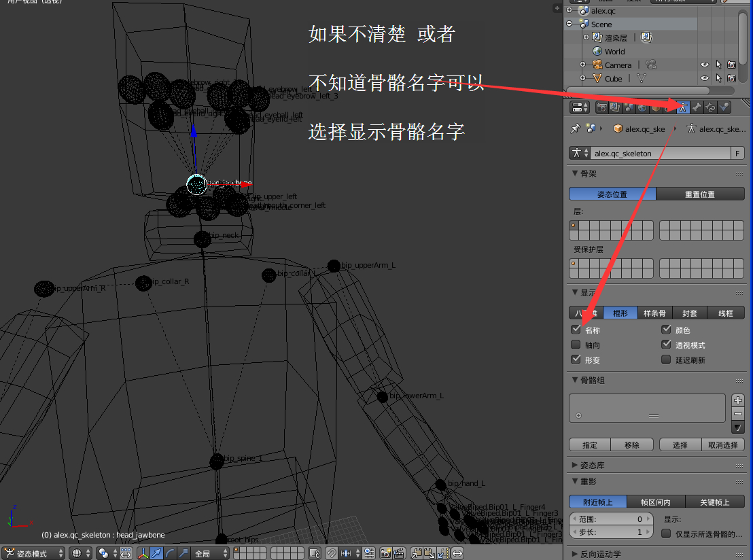The height and width of the screenshot is (560, 753).
Task: Hide the Camera object via eye icon
Action: [705, 65]
